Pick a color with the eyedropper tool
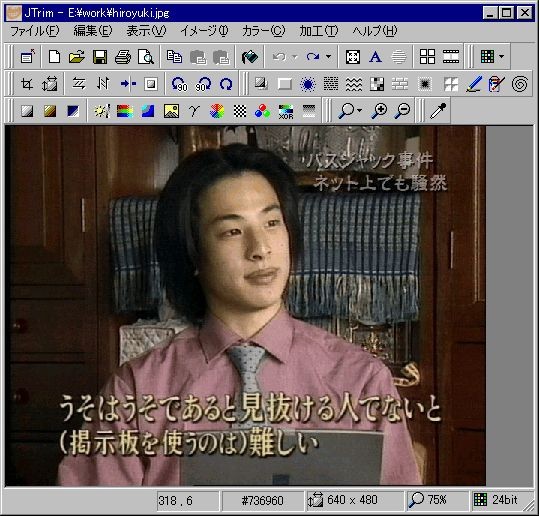 click(x=438, y=111)
